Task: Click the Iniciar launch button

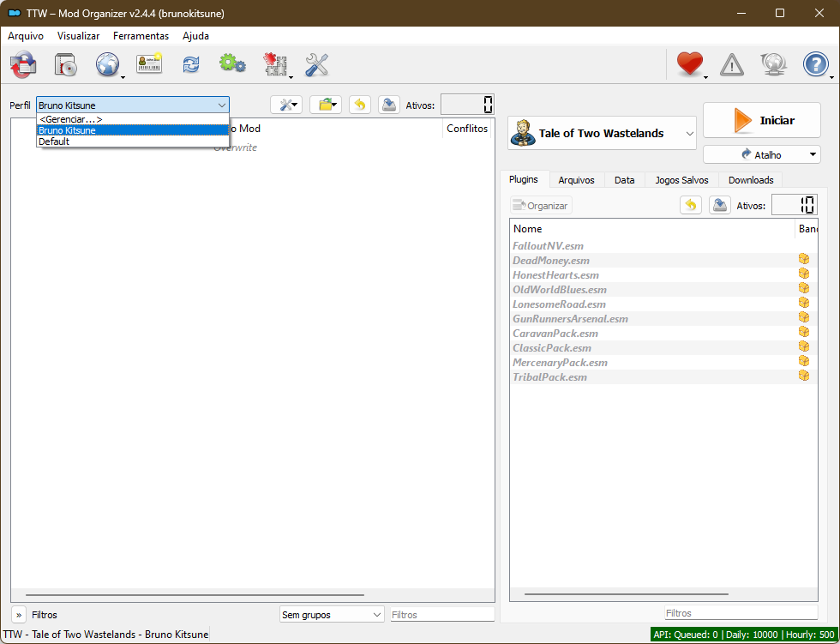Action: pyautogui.click(x=762, y=121)
